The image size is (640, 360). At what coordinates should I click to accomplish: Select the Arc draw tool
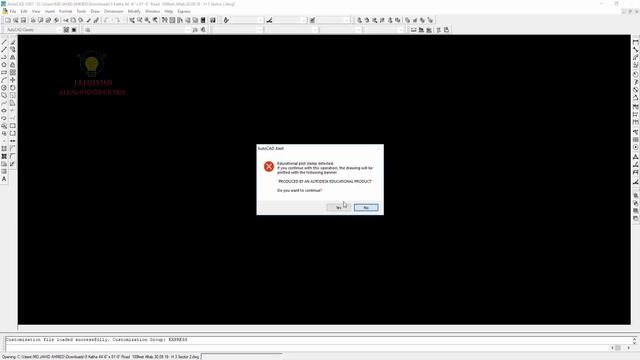click(x=4, y=80)
